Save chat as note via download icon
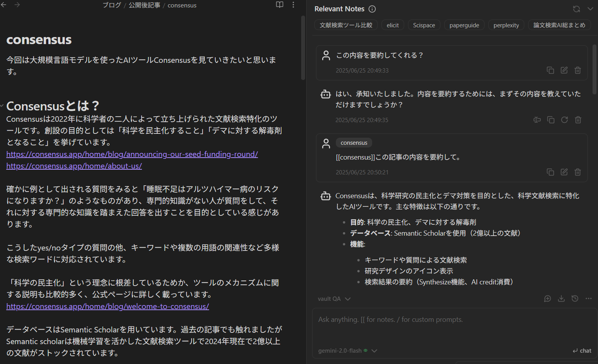The image size is (598, 364). pos(561,298)
